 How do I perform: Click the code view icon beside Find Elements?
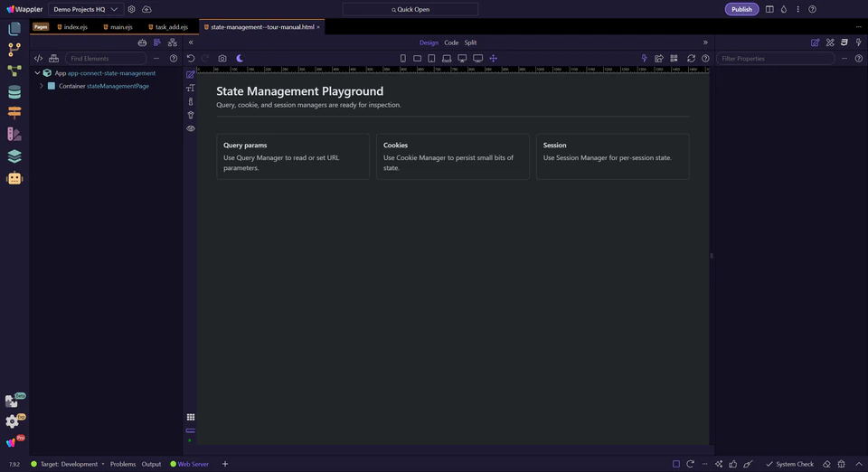click(38, 58)
